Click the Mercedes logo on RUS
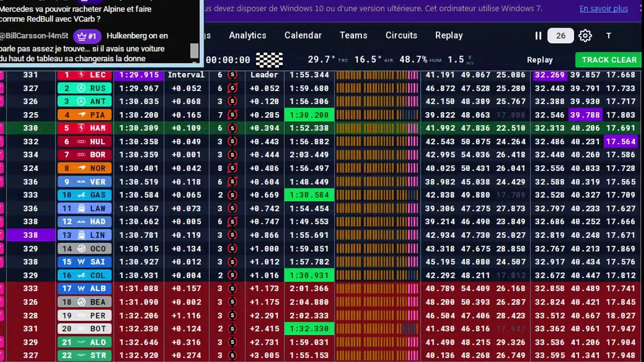This screenshot has width=644, height=362. coord(80,88)
